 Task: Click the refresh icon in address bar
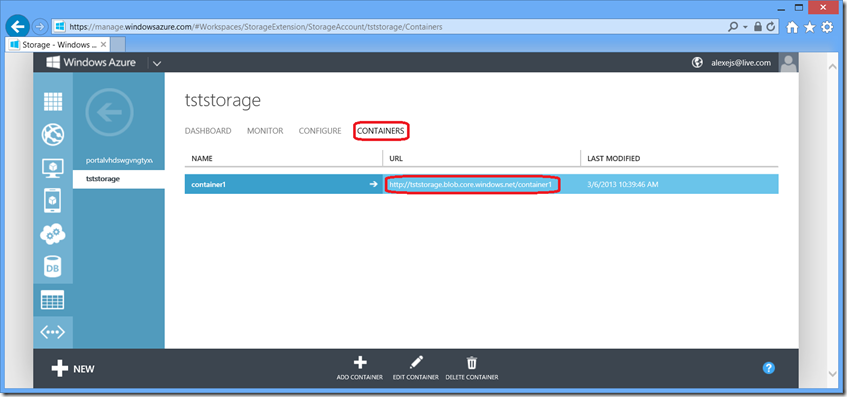click(770, 26)
